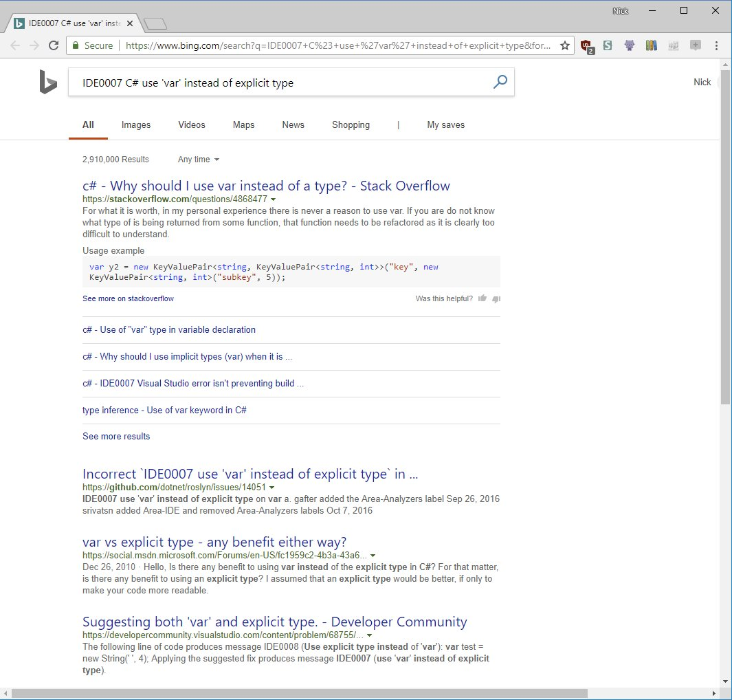
Task: Open the purple cat extension icon
Action: click(630, 45)
